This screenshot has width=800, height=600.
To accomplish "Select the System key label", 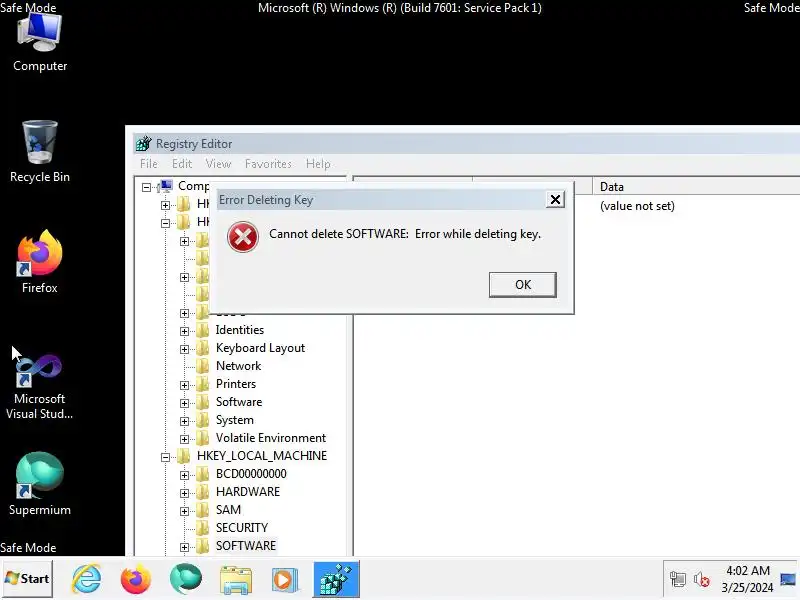I will click(235, 420).
